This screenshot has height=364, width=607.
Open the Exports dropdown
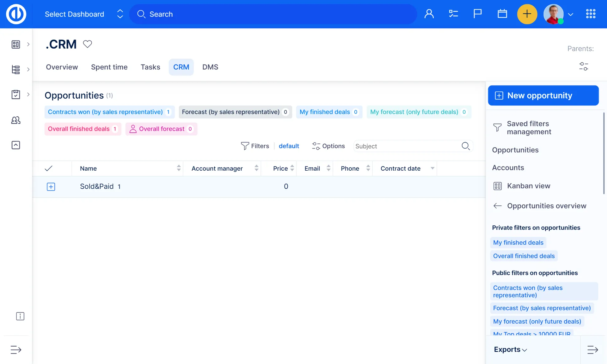(510, 349)
